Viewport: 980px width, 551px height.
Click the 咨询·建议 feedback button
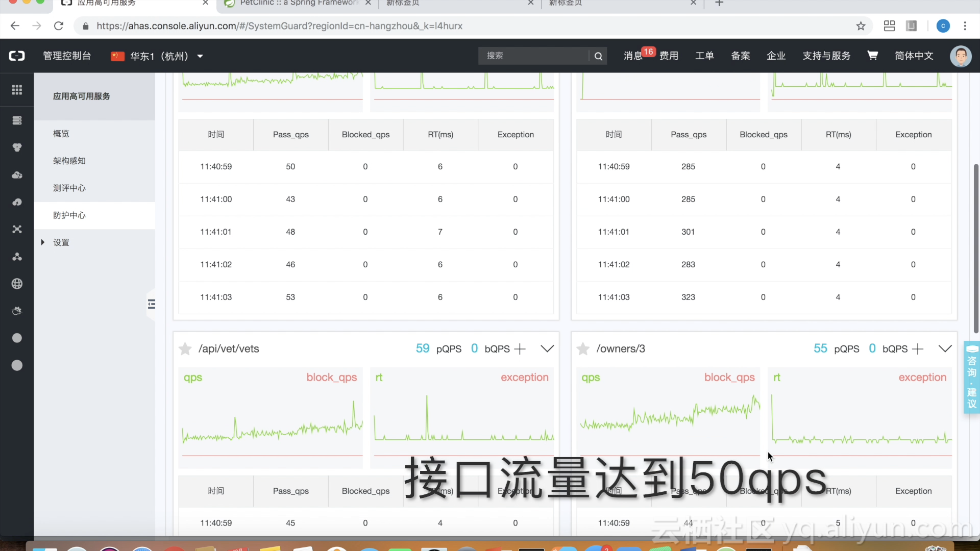point(971,378)
